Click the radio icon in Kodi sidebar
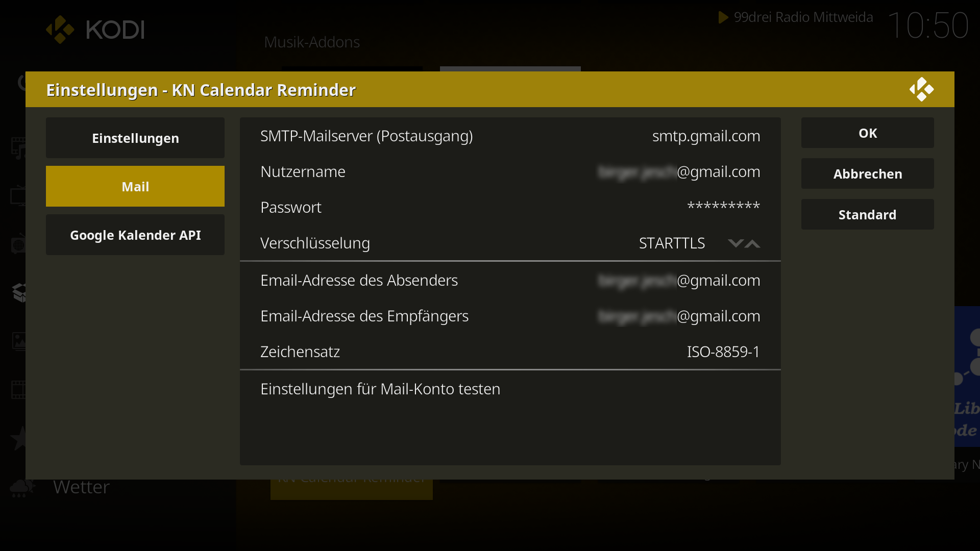Screen dimensions: 980x551 pos(18,244)
